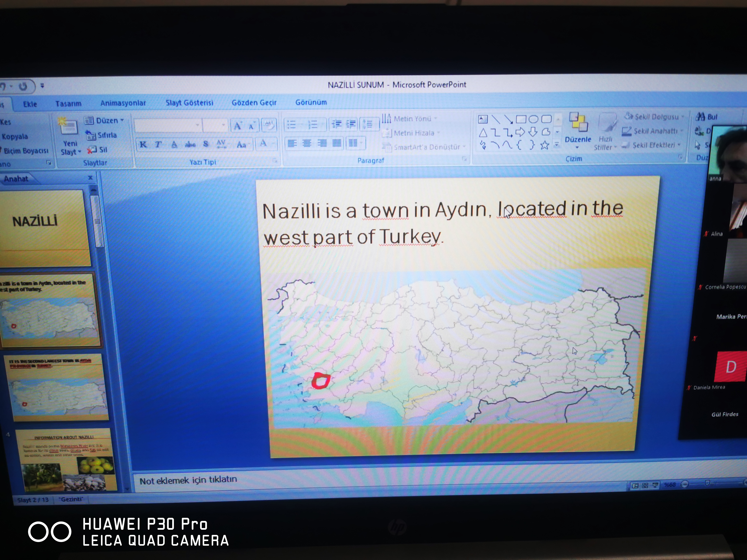Toggle italic (T) formatting
747x560 pixels.
tap(158, 145)
